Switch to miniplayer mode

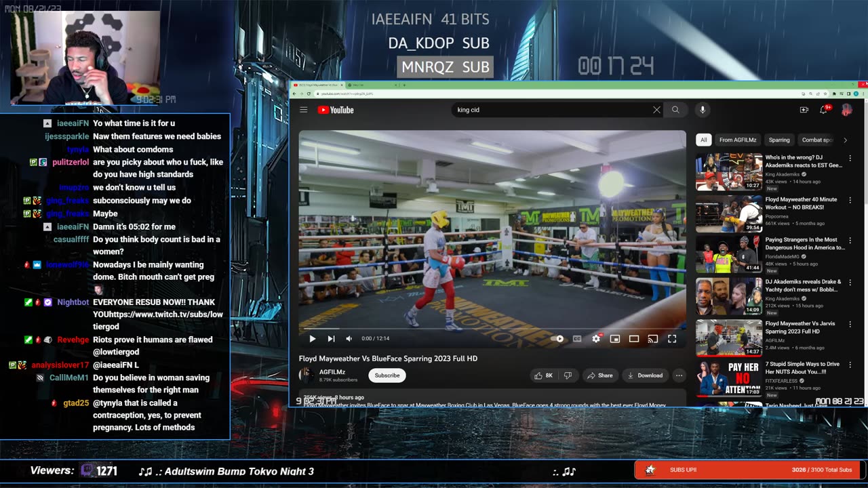615,339
